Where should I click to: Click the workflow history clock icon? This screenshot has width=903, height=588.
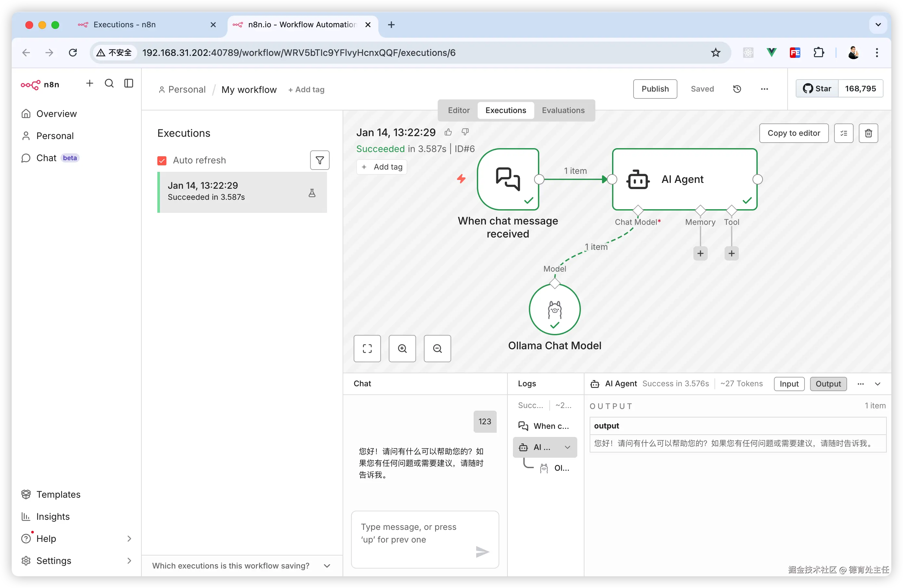pos(737,89)
